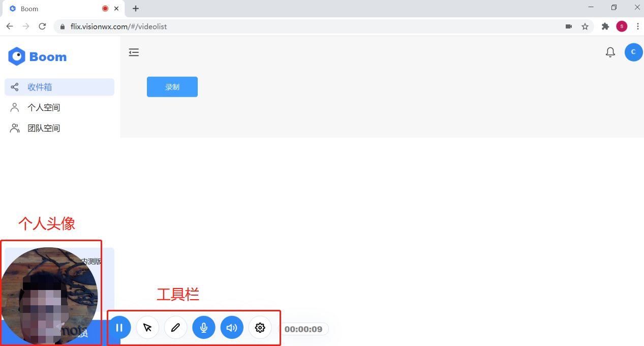Select the mouse pointer highlight tool
Viewport: 644px width, 346px height.
147,328
